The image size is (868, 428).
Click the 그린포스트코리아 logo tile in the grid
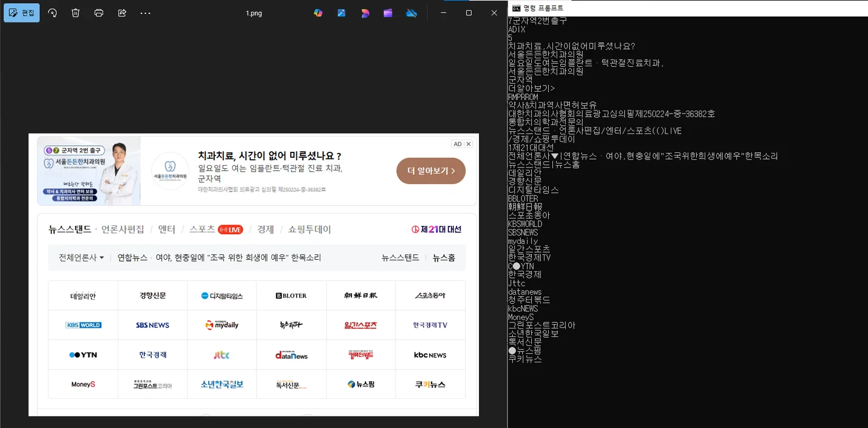(x=152, y=384)
